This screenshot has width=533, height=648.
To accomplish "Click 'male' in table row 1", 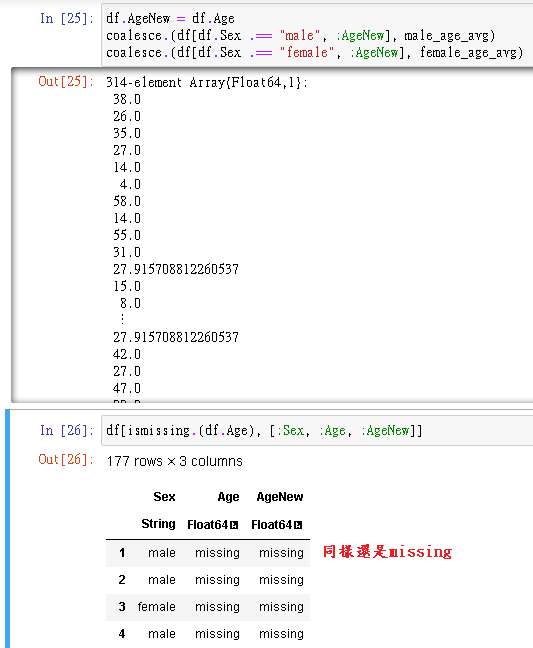I will click(162, 553).
